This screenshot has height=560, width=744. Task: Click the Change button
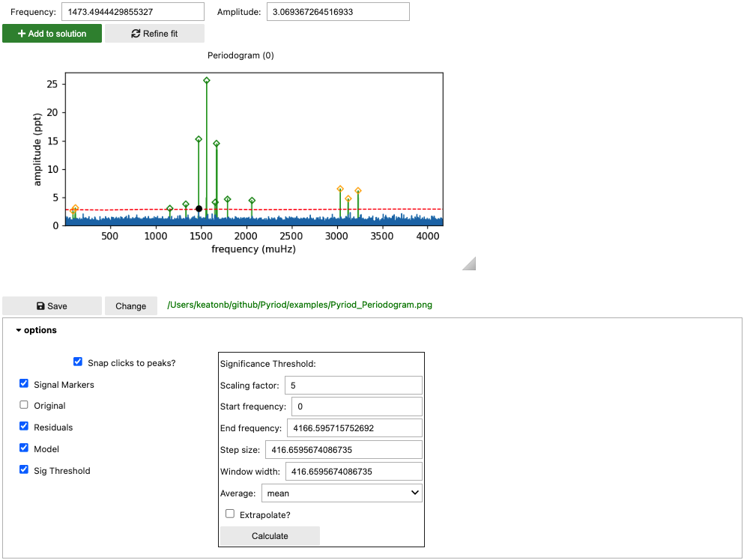131,306
